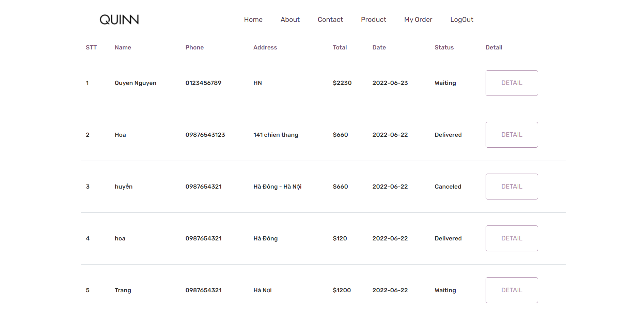Open detail for Trang's $1200 order

[512, 290]
